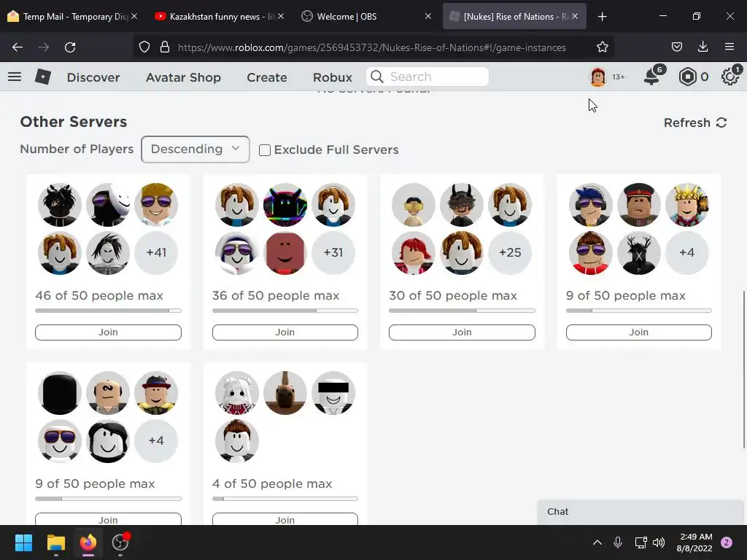Bookmark this page with the star icon
Viewport: 747px width, 560px height.
pos(602,47)
